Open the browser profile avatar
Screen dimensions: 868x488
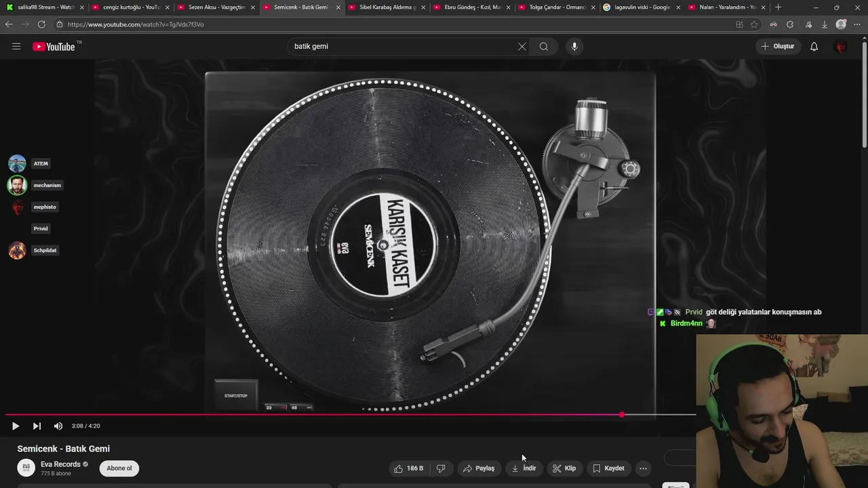click(842, 24)
